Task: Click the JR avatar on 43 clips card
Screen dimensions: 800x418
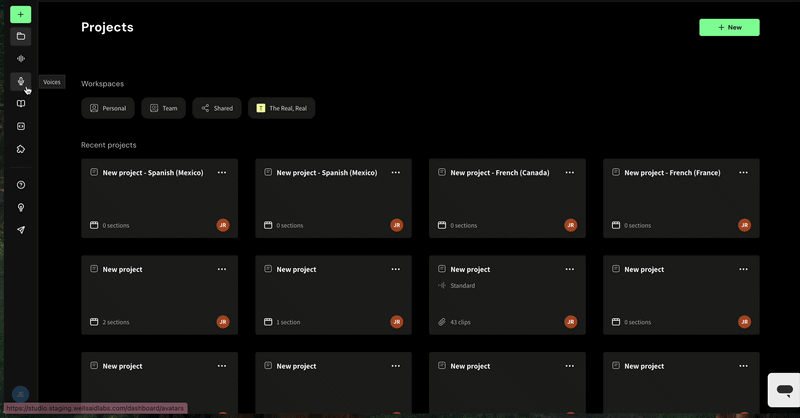Action: (x=570, y=322)
